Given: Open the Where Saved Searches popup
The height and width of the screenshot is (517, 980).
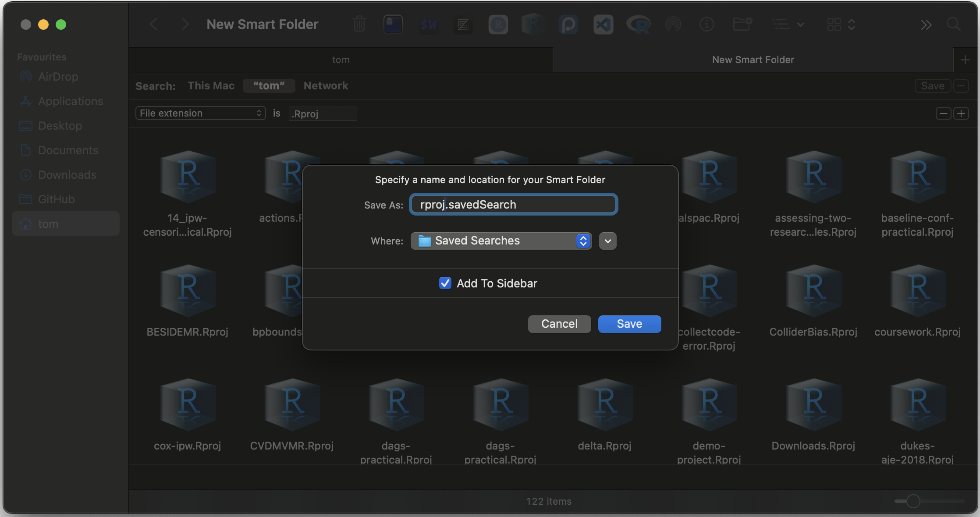Looking at the screenshot, I should [x=501, y=241].
